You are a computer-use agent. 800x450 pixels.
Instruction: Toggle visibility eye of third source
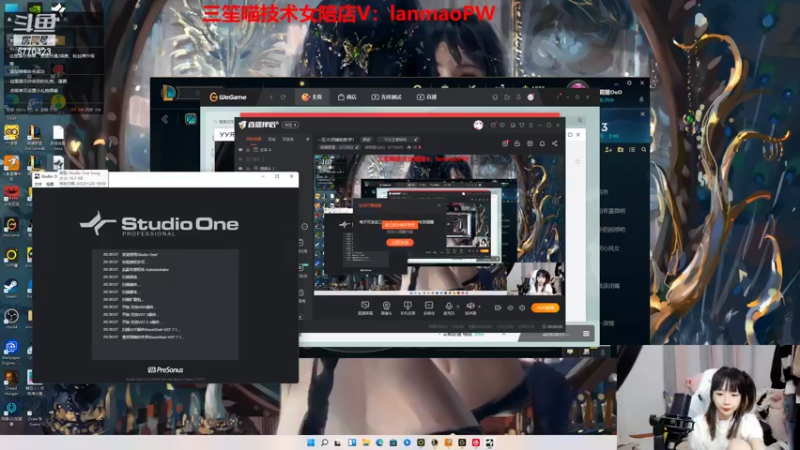240,168
